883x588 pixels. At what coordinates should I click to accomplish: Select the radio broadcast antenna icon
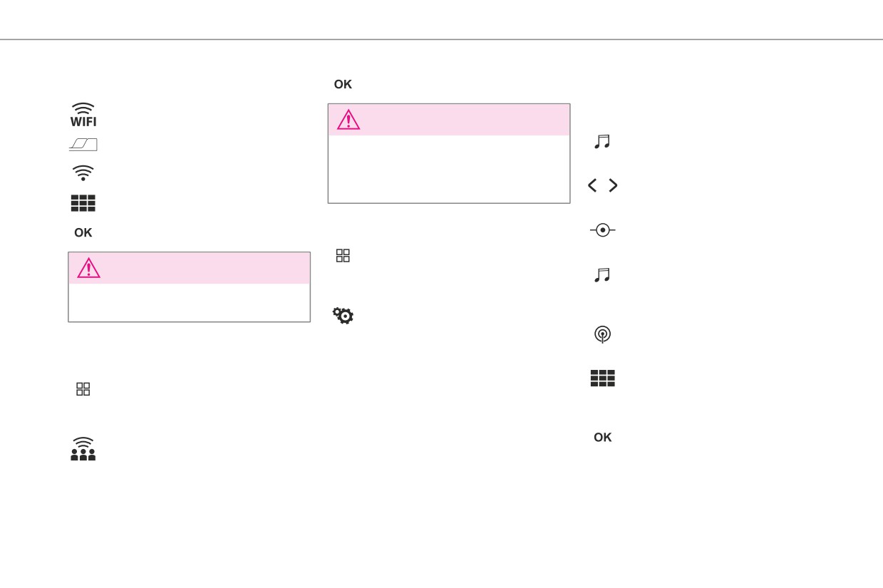pos(603,334)
